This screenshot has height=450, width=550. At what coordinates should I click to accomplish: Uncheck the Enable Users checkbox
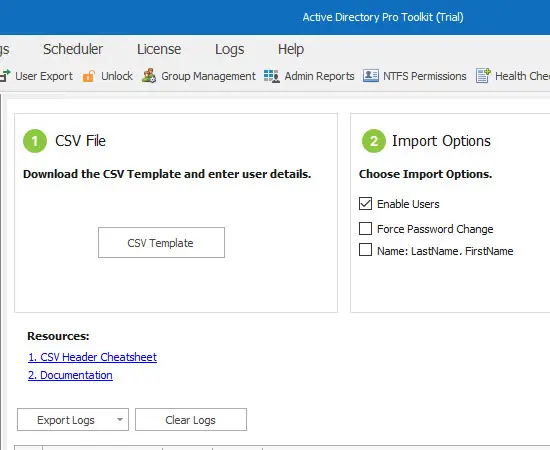point(365,203)
